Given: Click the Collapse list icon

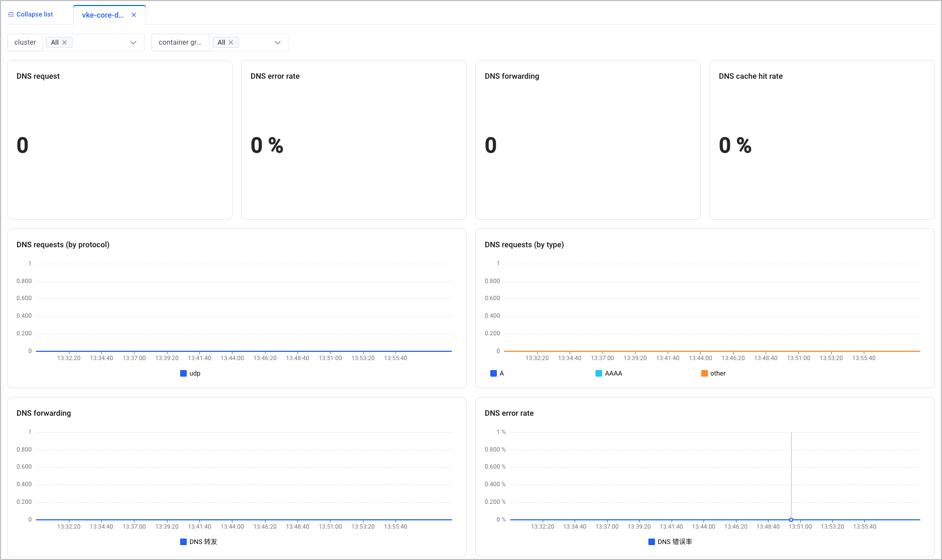Looking at the screenshot, I should click(x=11, y=14).
